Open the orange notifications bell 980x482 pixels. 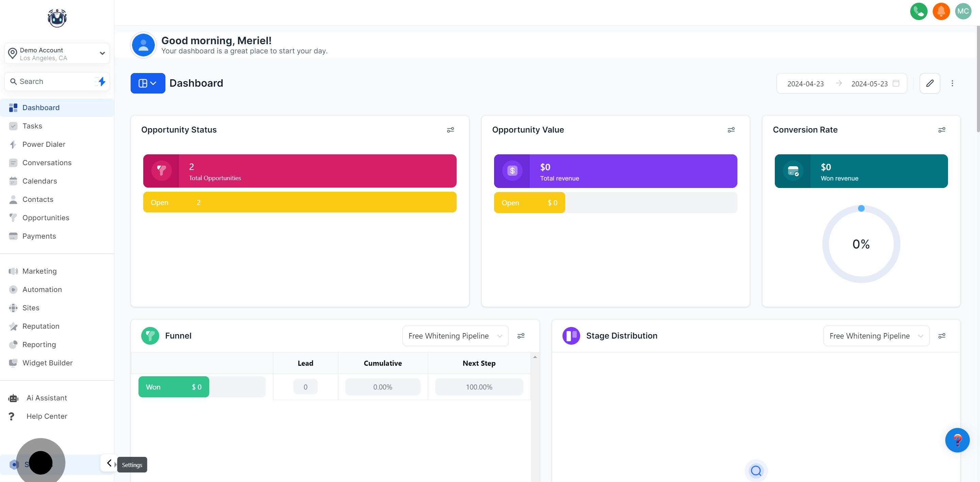(941, 12)
